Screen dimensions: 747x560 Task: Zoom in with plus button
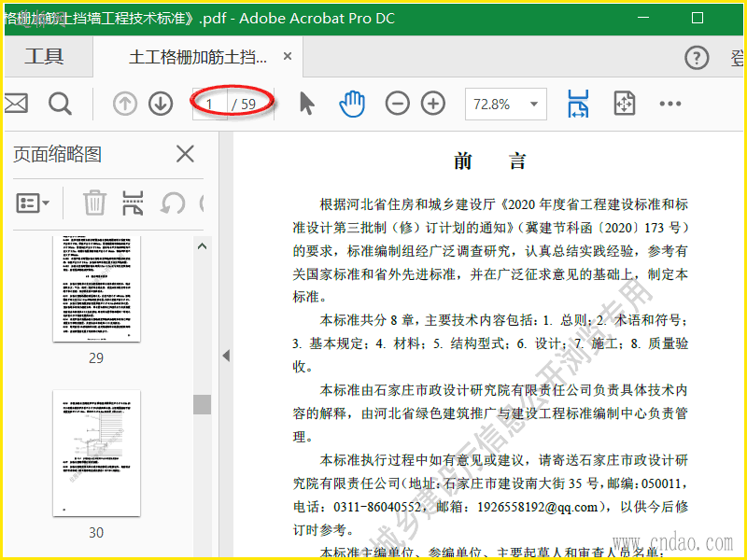[433, 104]
